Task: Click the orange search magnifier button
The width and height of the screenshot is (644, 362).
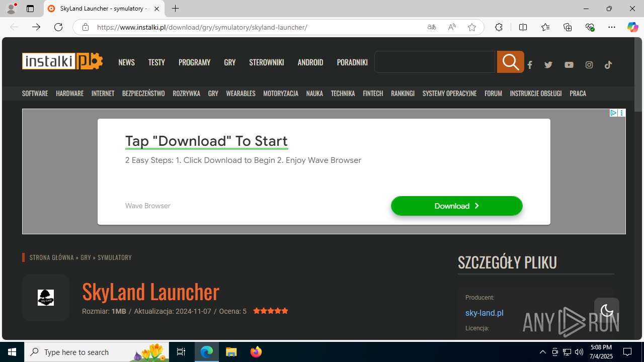Action: [510, 62]
